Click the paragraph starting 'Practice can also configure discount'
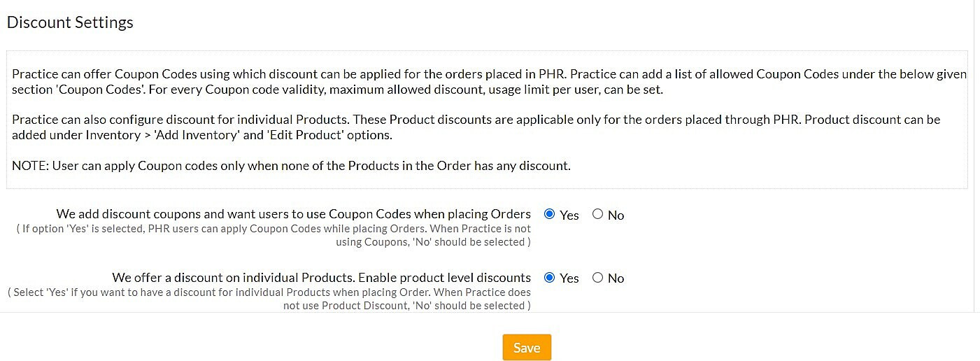980x361 pixels. pos(476,127)
